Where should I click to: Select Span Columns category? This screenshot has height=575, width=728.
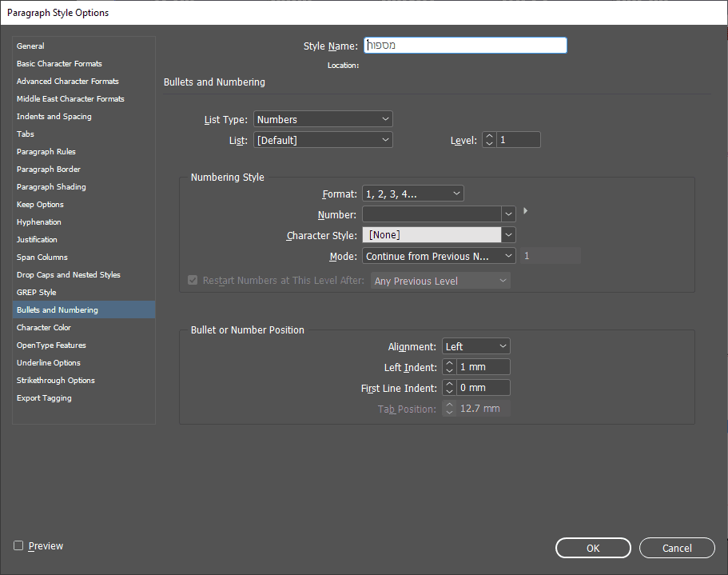[84, 258]
